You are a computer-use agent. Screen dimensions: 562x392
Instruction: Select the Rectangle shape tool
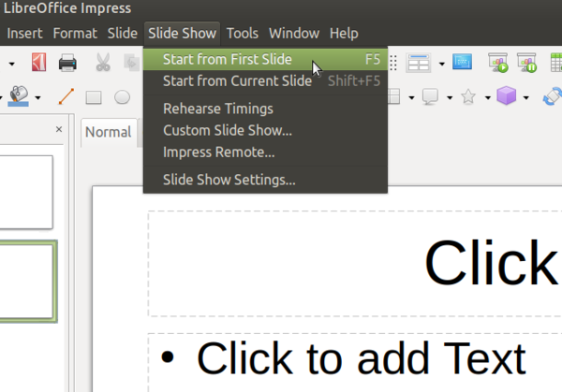pyautogui.click(x=94, y=97)
